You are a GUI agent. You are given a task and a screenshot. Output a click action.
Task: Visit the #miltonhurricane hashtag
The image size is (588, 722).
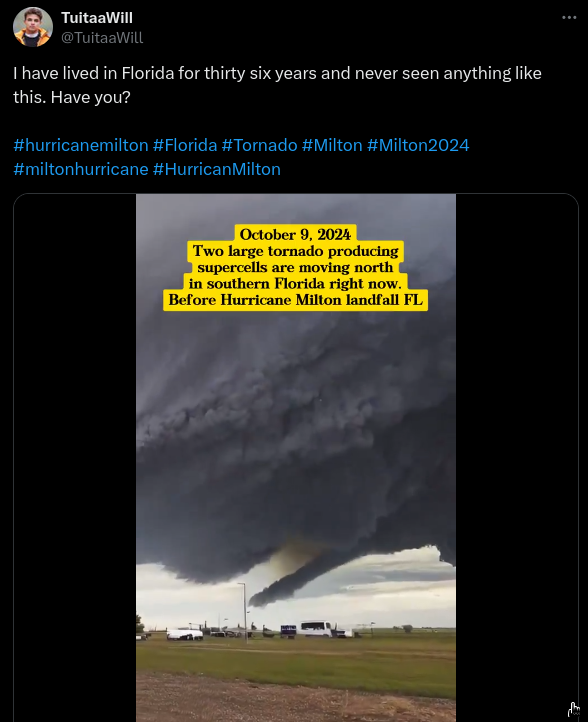(x=81, y=169)
